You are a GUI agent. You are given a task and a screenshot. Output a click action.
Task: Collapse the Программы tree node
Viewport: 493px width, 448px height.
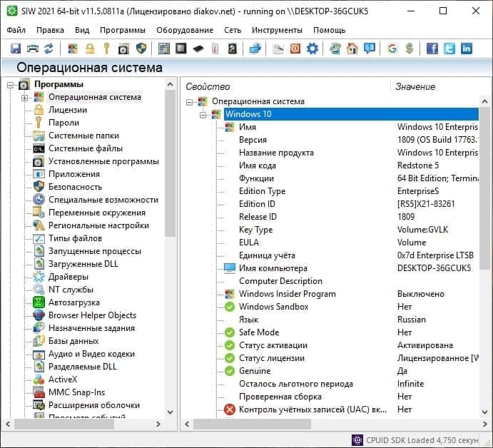pos(11,85)
